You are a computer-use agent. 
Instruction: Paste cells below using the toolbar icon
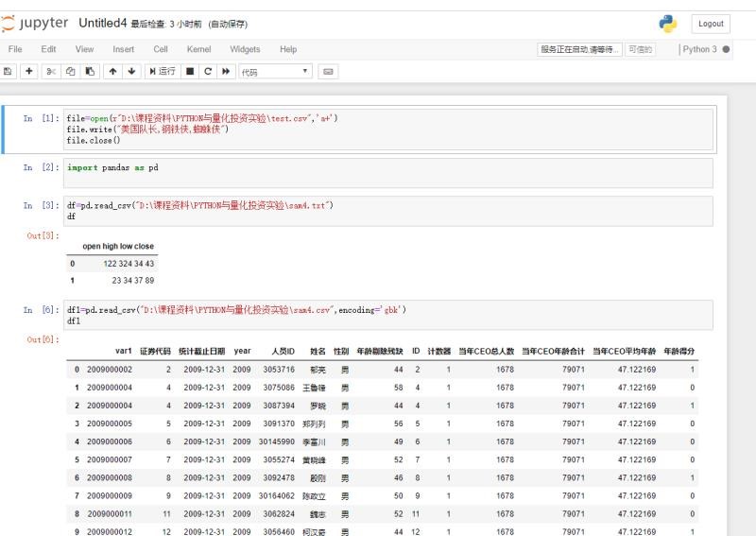pos(89,71)
